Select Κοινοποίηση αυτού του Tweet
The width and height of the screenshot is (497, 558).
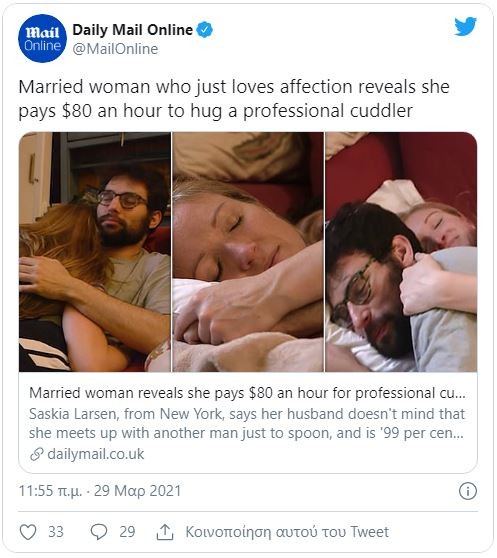click(x=287, y=532)
